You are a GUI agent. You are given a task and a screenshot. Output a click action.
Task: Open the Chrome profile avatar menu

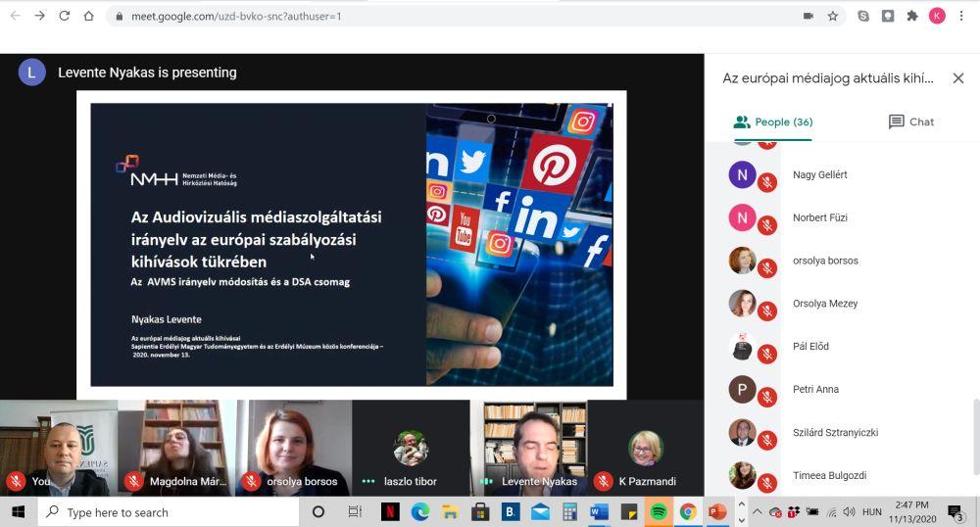click(937, 16)
